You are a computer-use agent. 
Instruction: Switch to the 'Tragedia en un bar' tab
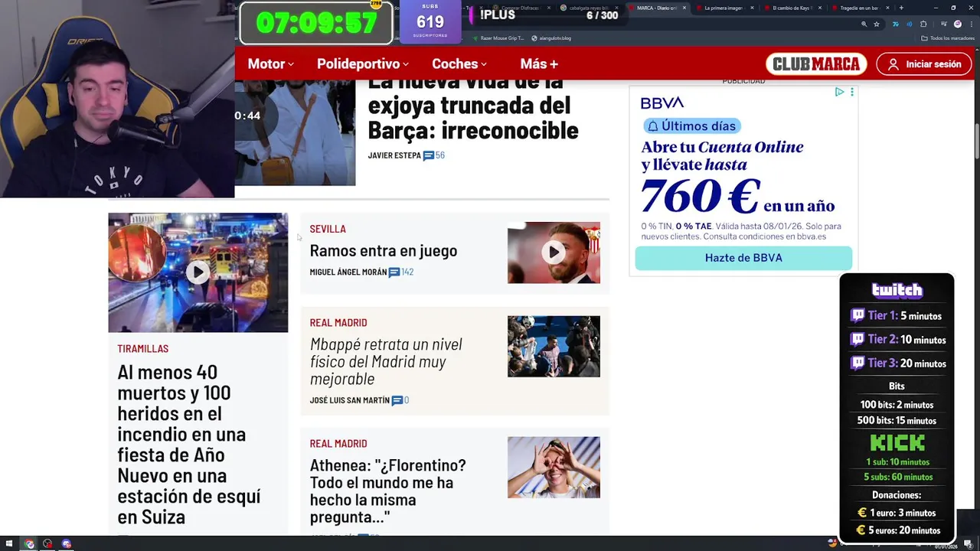click(x=861, y=8)
